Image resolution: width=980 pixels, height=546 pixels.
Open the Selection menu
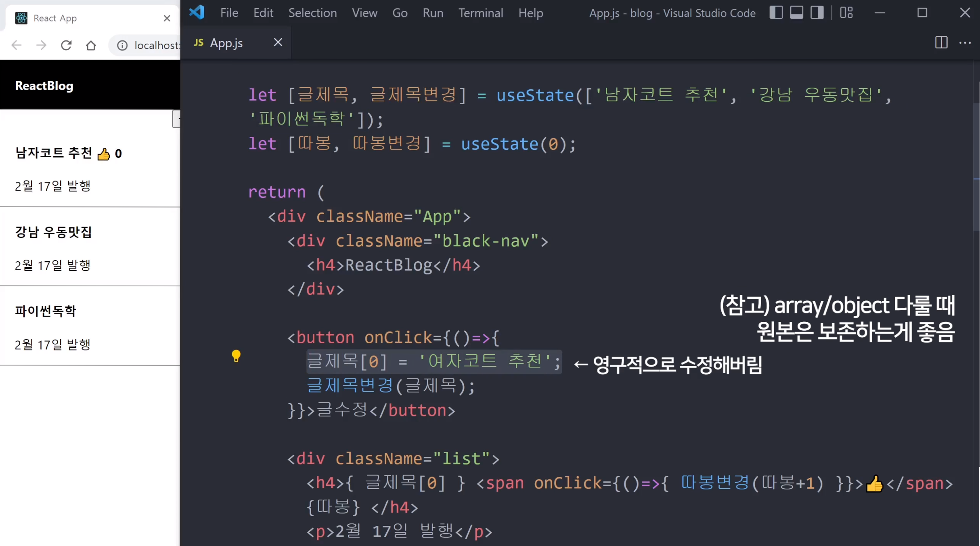[x=312, y=13]
